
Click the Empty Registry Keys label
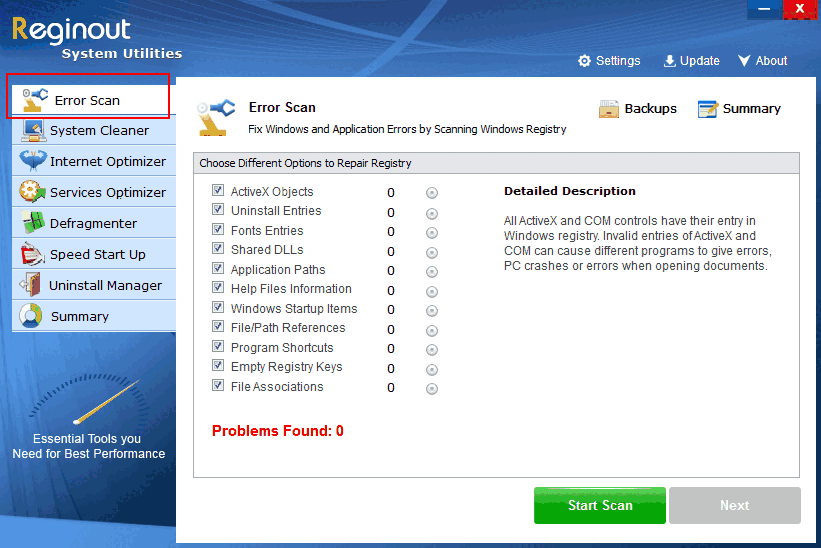[x=286, y=367]
